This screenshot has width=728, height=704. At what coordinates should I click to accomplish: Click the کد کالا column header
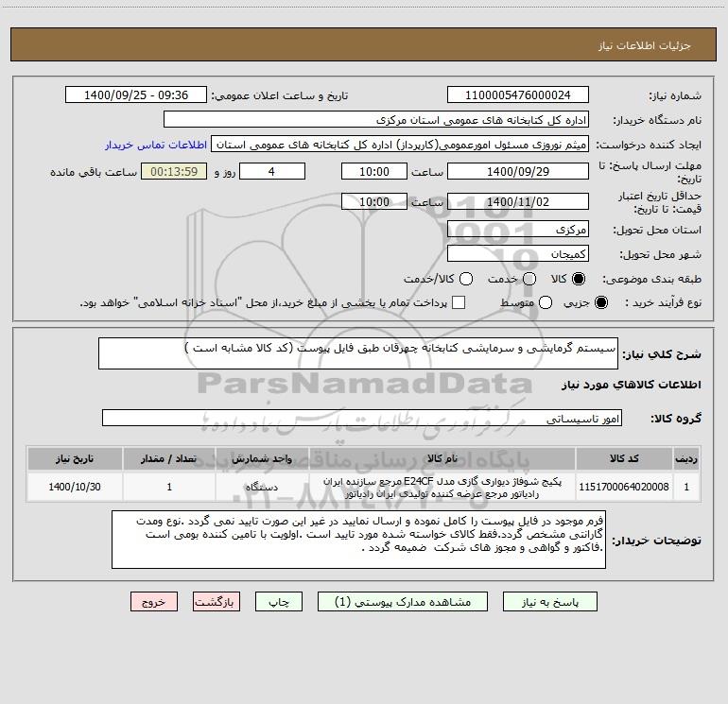(624, 458)
